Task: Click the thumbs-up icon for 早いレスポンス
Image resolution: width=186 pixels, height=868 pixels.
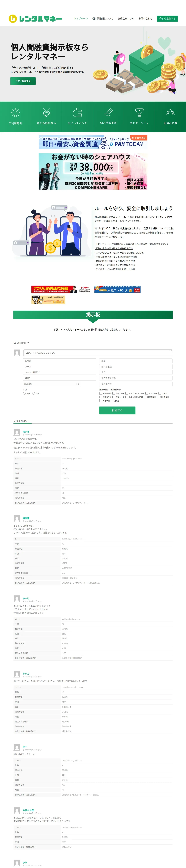Action: tap(77, 112)
